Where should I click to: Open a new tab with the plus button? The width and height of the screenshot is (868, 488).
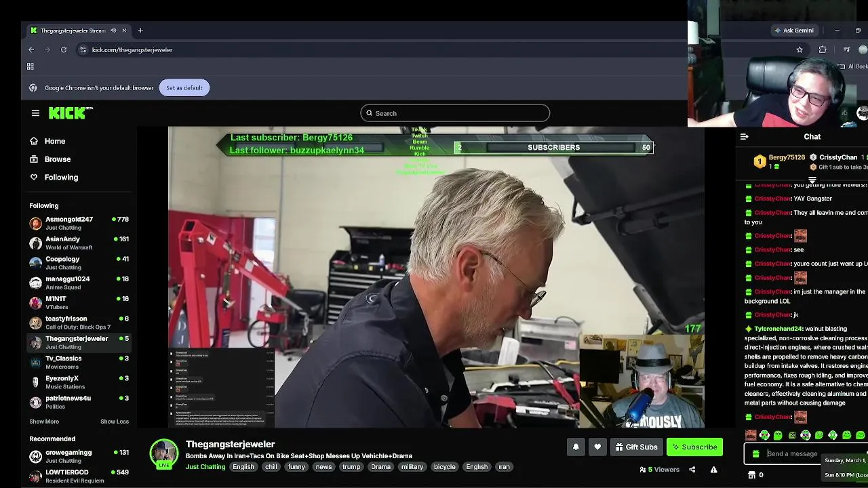point(140,30)
